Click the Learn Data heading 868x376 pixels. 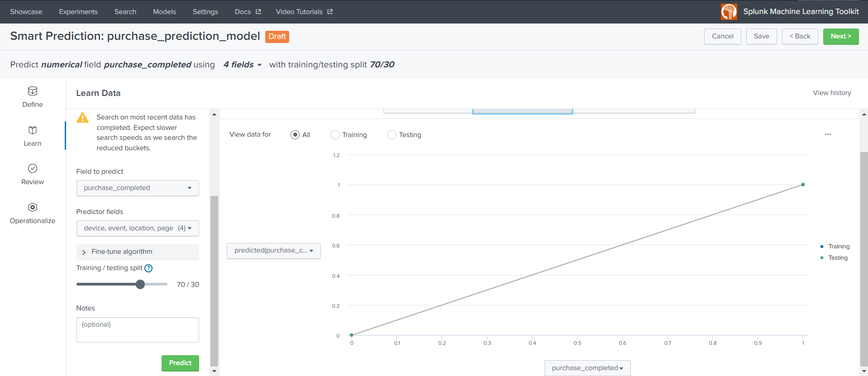tap(98, 93)
